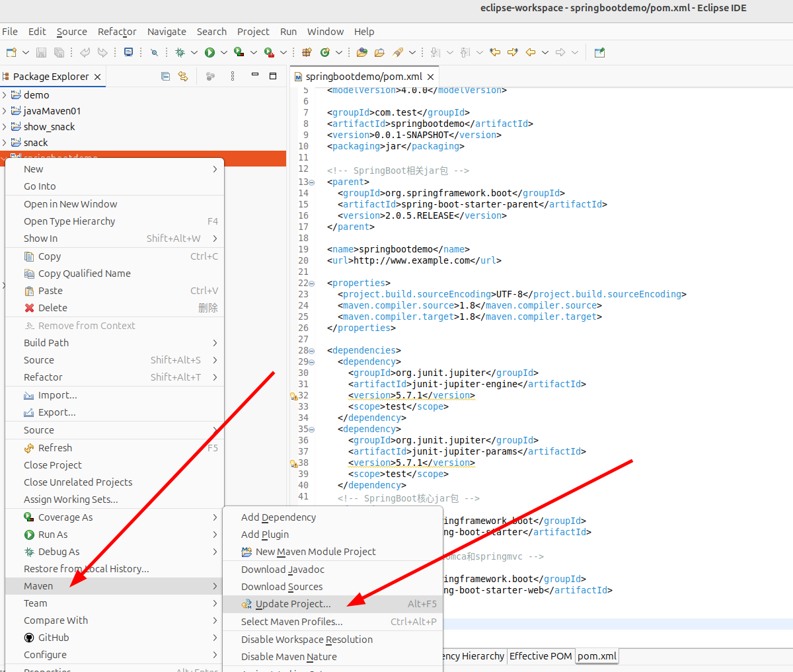Screen dimensions: 793x672
Task: Open the New wizard dropdown arrow
Action: [x=26, y=52]
